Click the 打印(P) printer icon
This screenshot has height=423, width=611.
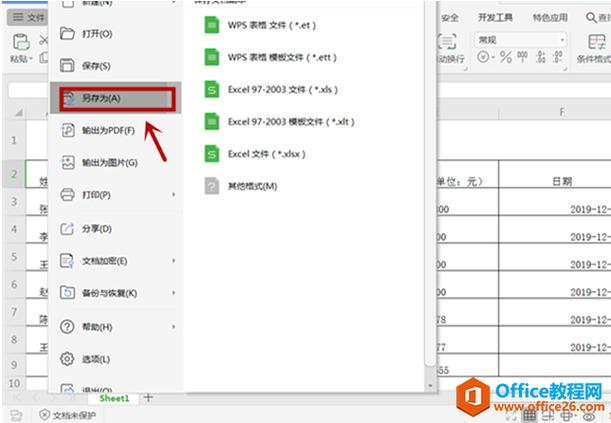click(67, 194)
